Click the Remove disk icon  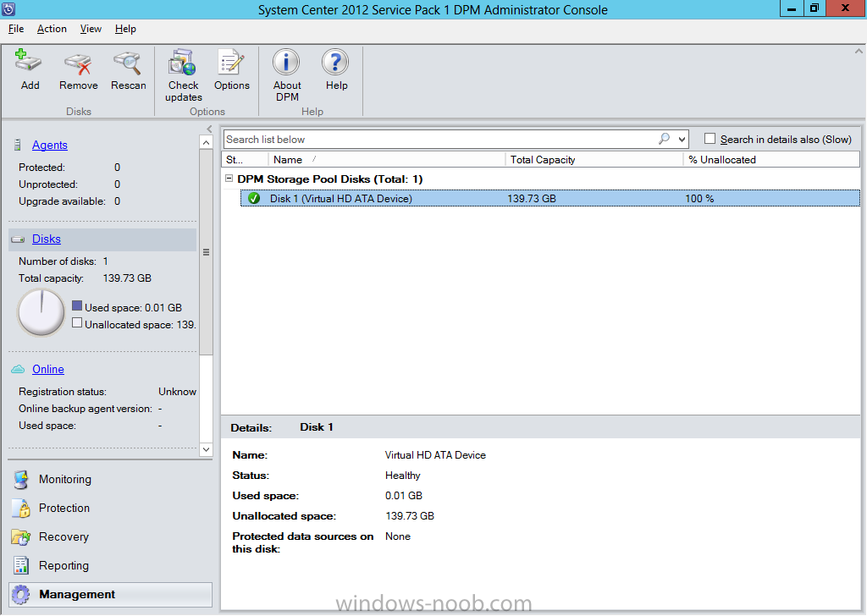(x=77, y=63)
